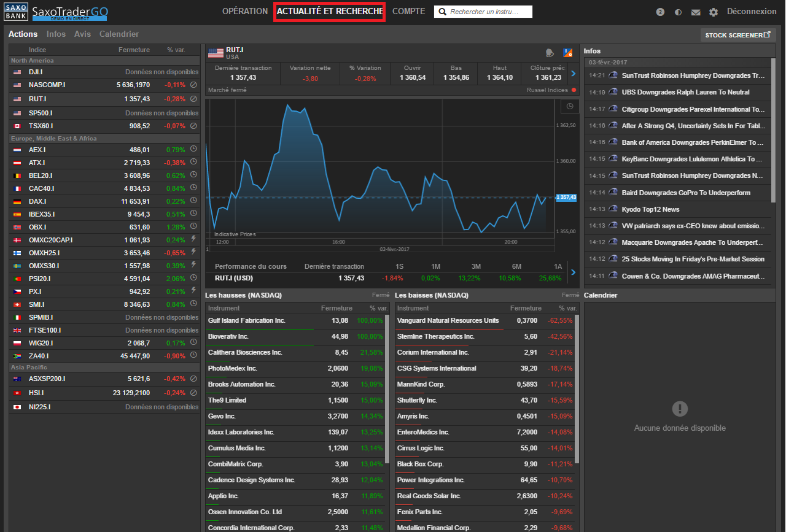Select Gulf Island Fabrication Inc. in Les hausses
This screenshot has height=532, width=786.
click(x=295, y=321)
